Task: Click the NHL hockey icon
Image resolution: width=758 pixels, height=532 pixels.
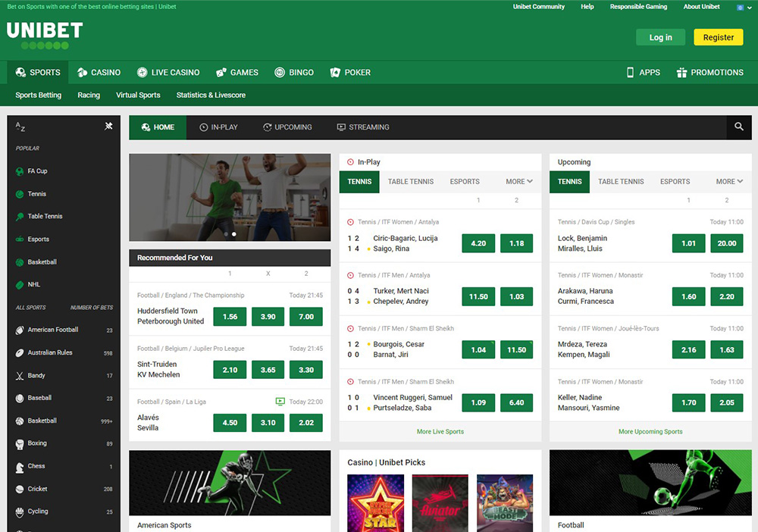Action: 20,285
